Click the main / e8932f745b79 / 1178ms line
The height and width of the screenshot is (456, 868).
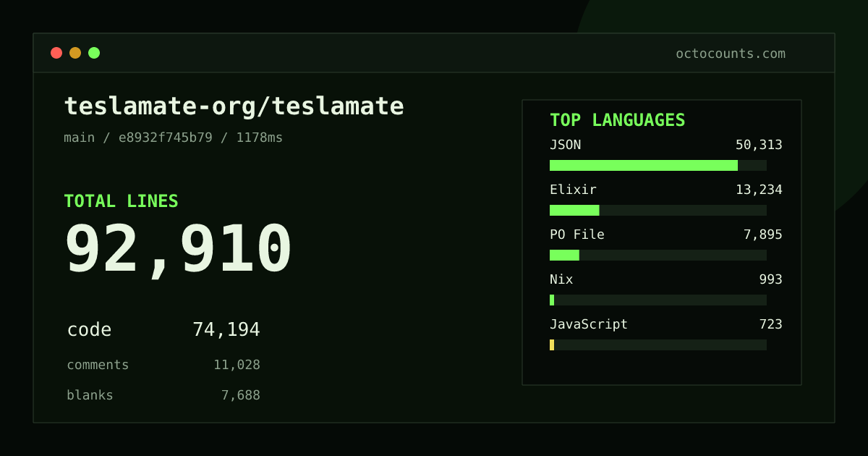tap(174, 138)
